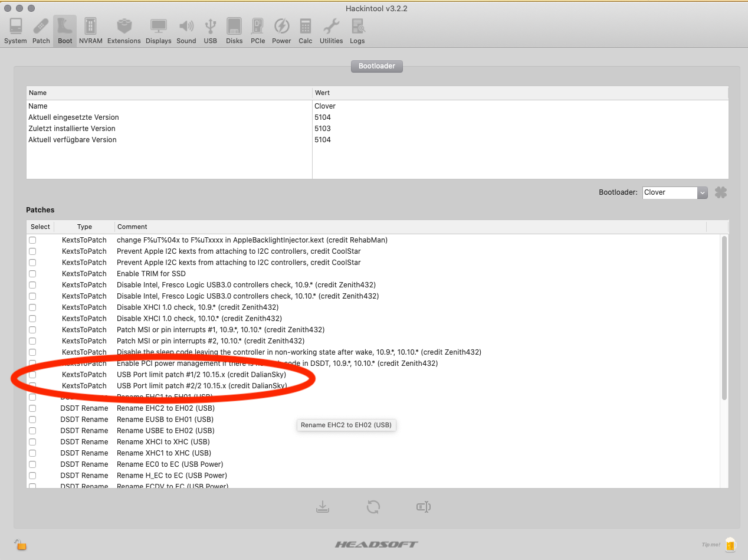Click the value 5103
This screenshot has width=748, height=560.
[323, 129]
